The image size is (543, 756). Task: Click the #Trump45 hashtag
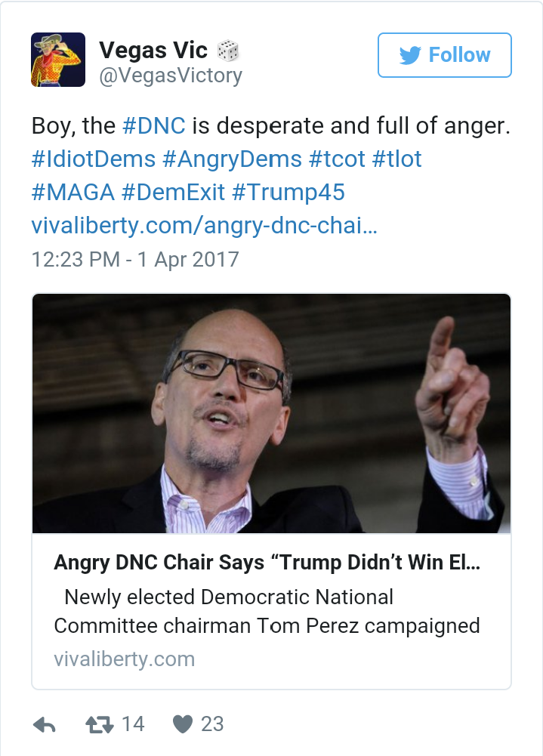pos(288,192)
